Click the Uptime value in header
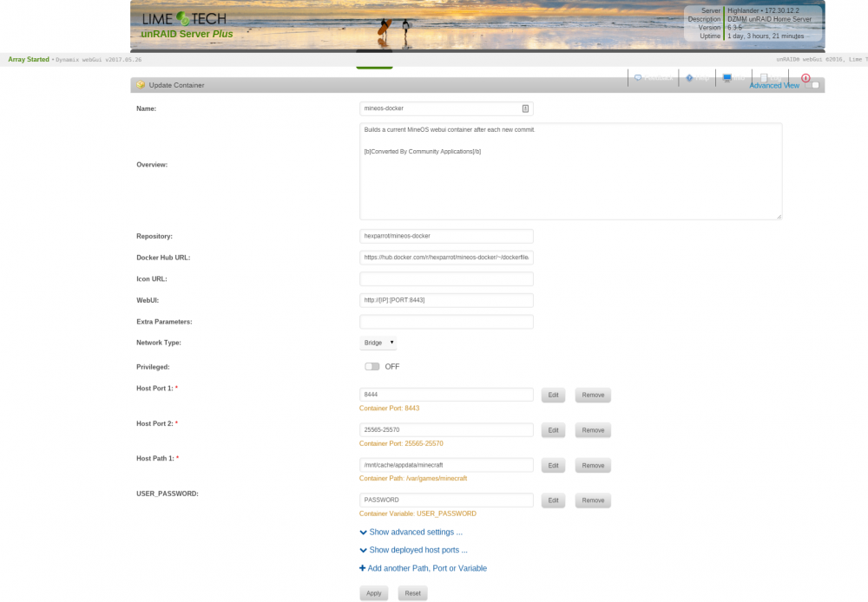The image size is (868, 602). click(x=766, y=36)
